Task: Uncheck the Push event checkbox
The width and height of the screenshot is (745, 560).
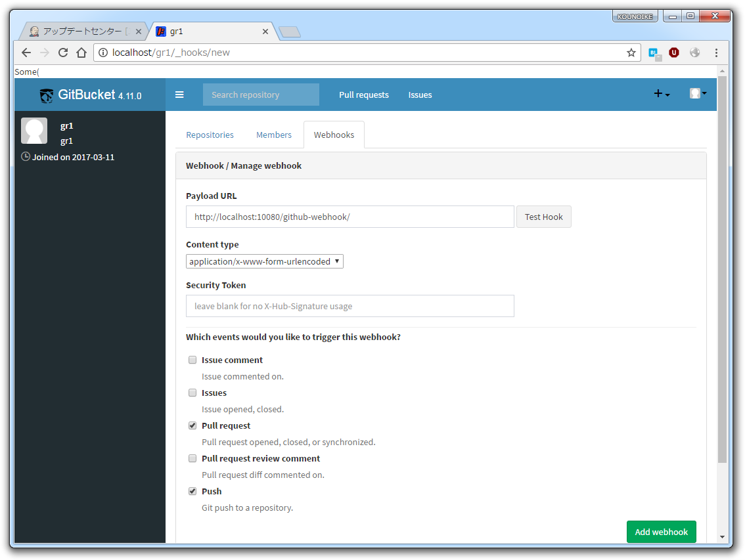Action: click(192, 491)
